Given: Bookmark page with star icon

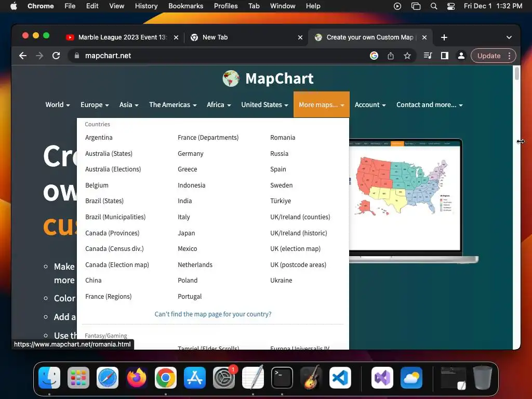Looking at the screenshot, I should click(407, 56).
